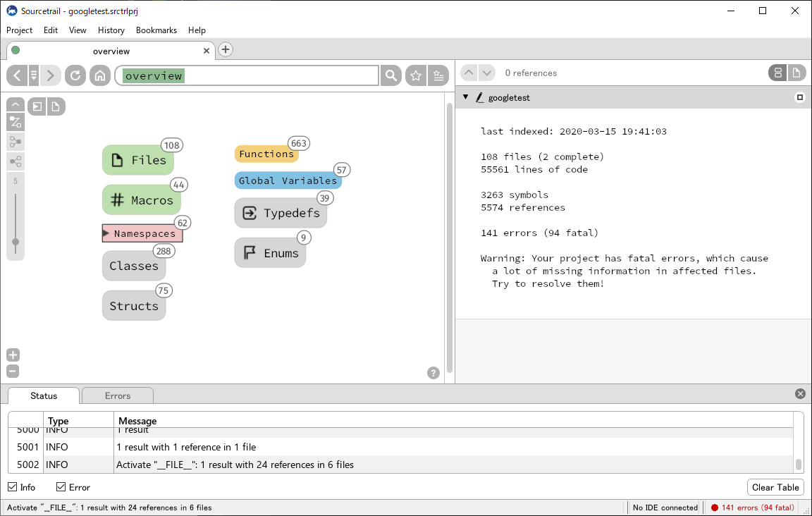
Task: Open the Macros node
Action: [x=142, y=200]
